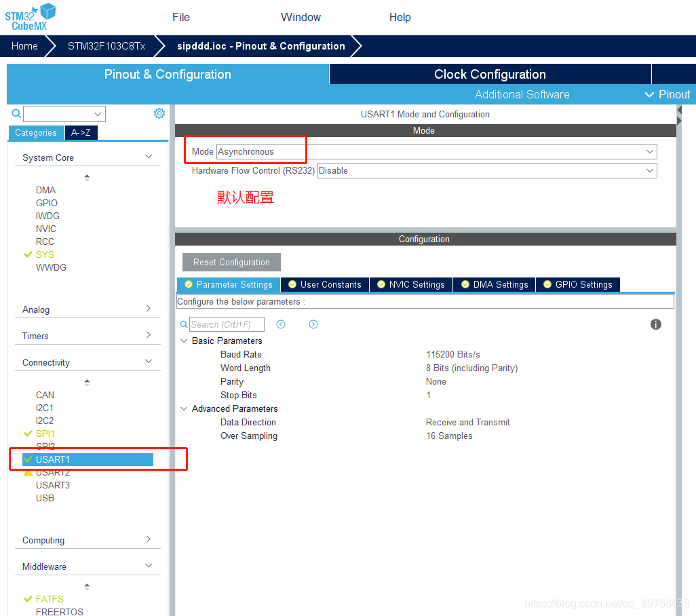
Task: Collapse Basic Parameters group
Action: (x=184, y=341)
